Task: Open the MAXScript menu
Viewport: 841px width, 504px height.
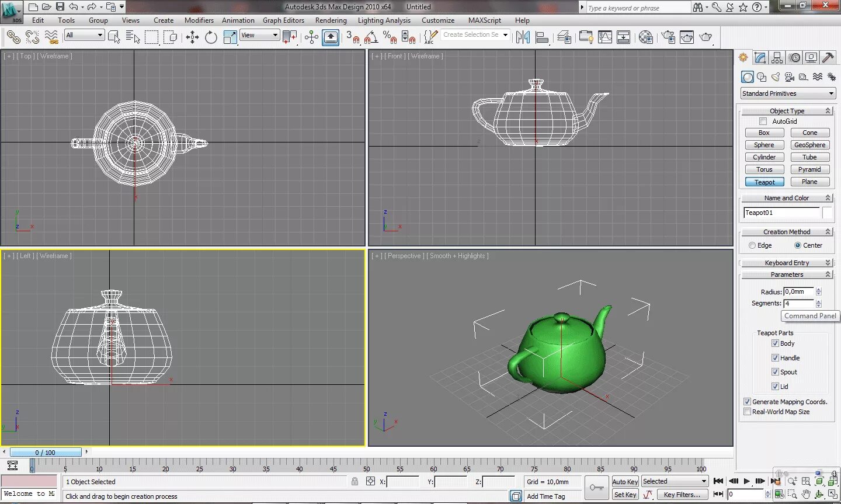Action: pos(485,20)
